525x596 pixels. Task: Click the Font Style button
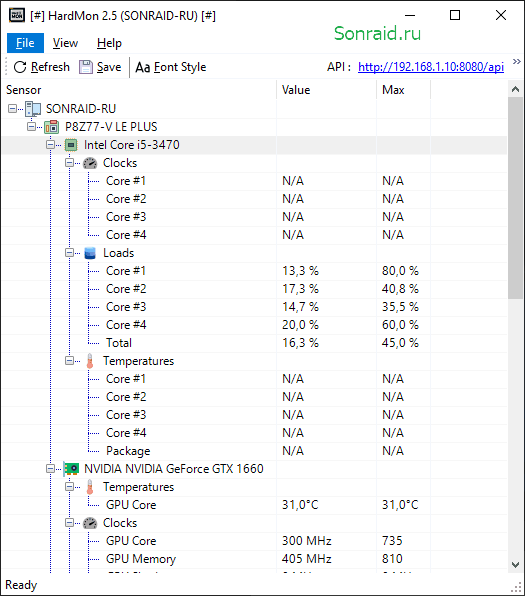click(x=171, y=67)
